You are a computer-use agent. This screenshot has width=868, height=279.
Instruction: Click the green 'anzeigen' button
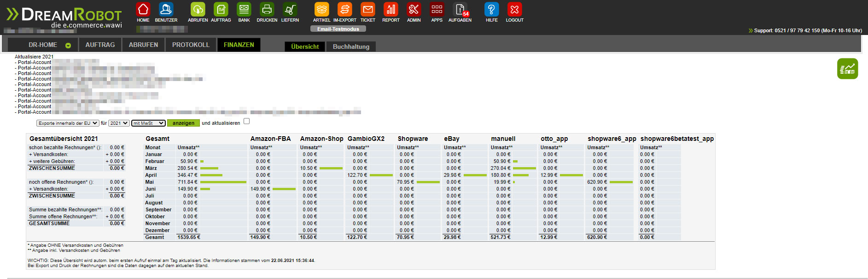(183, 123)
